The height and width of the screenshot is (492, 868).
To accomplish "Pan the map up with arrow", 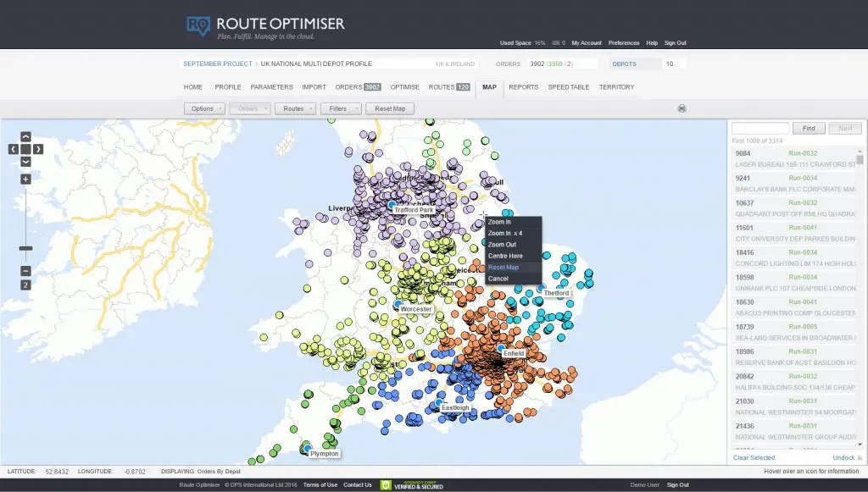I will click(25, 136).
